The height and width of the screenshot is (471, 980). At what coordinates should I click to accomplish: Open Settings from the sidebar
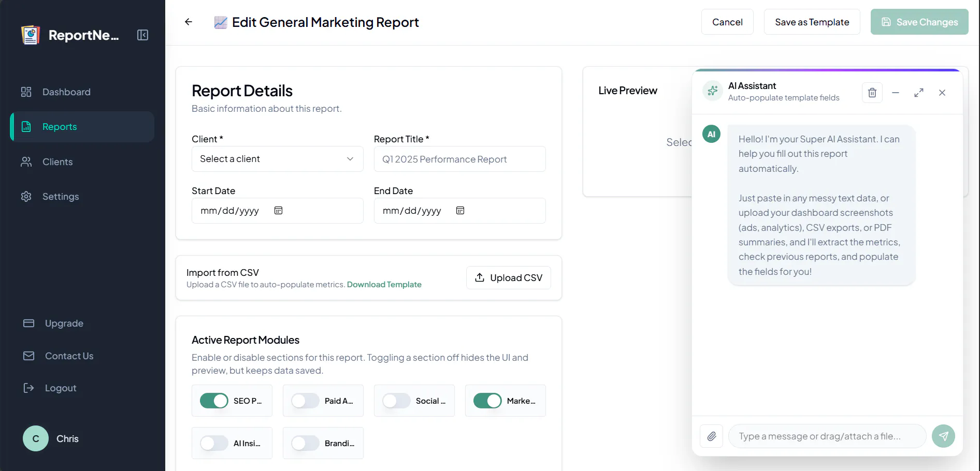point(82,197)
